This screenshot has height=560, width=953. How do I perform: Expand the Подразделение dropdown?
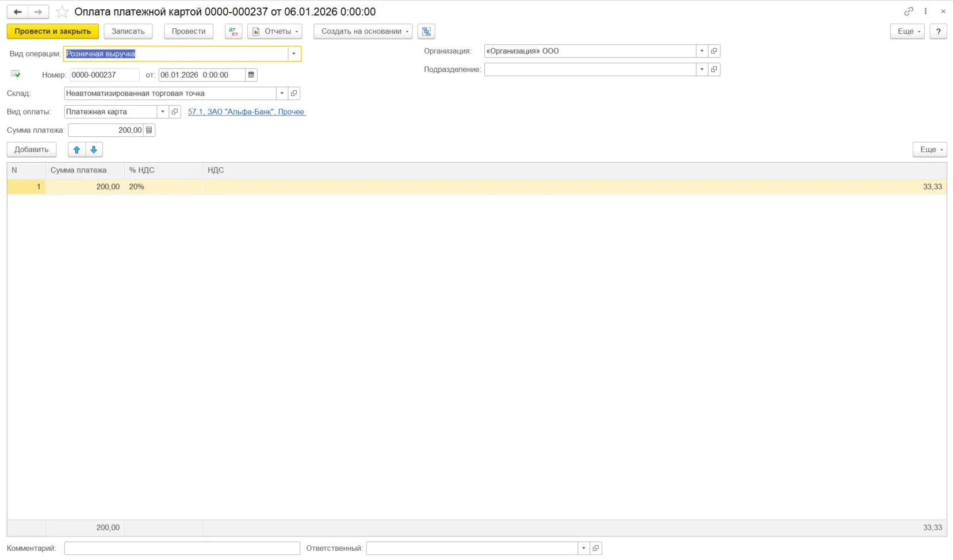[x=702, y=69]
